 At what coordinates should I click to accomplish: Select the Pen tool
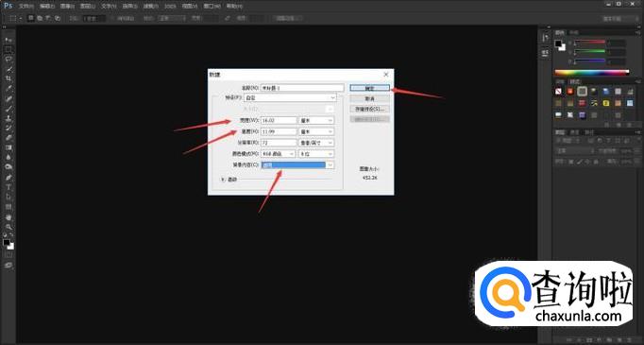click(x=8, y=178)
